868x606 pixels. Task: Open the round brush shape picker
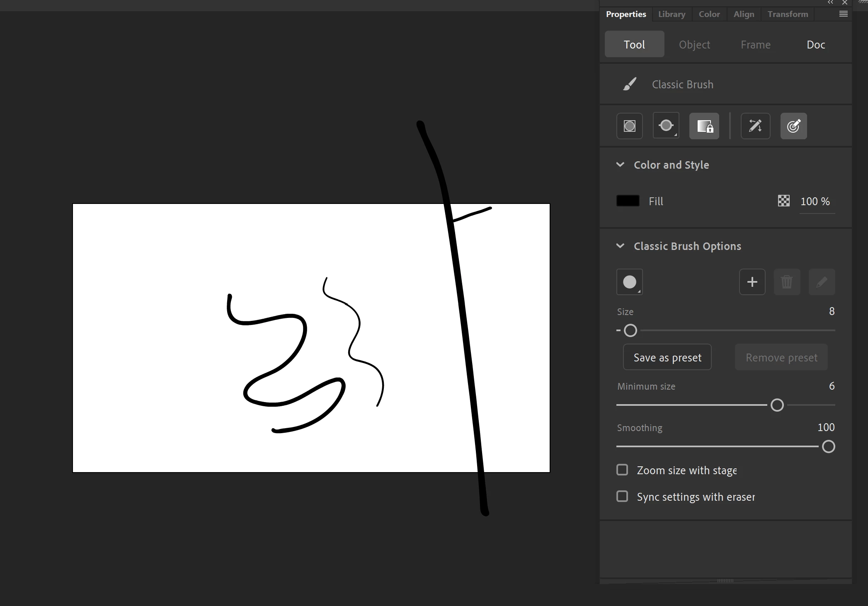click(629, 282)
